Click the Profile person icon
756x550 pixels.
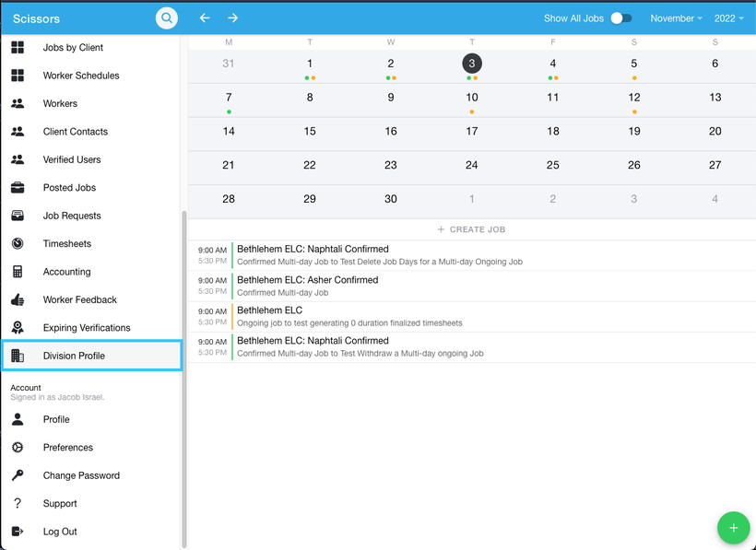click(18, 419)
